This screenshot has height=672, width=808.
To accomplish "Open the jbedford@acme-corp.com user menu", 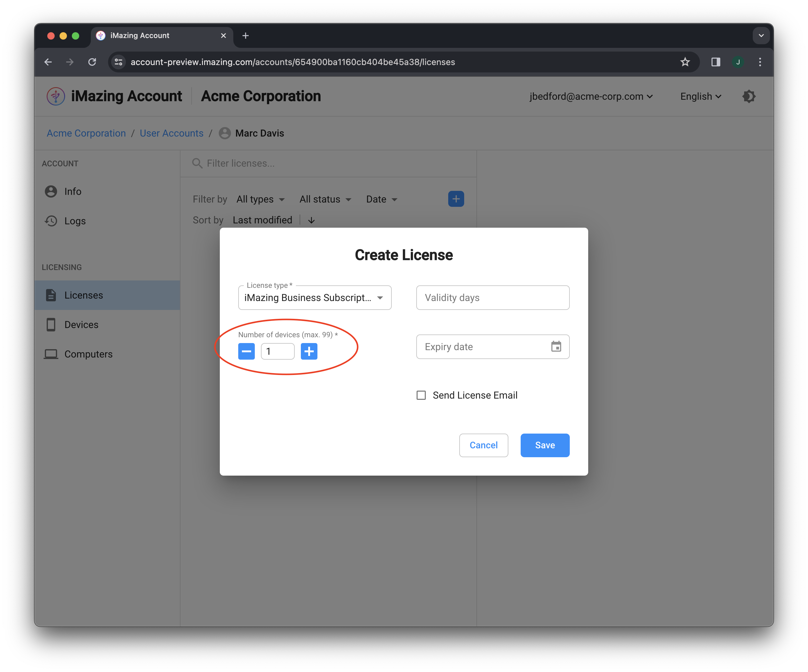I will (x=591, y=96).
